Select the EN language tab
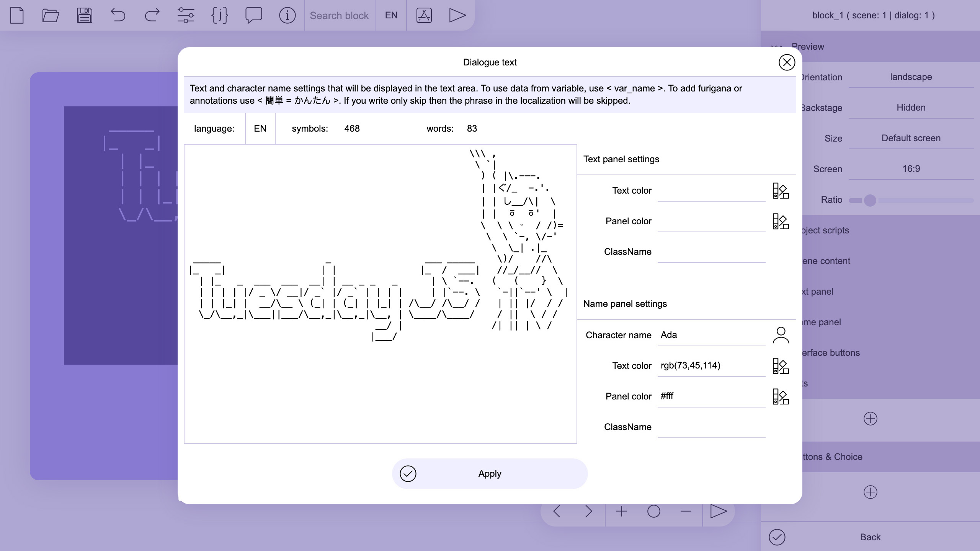This screenshot has width=980, height=551. (260, 128)
